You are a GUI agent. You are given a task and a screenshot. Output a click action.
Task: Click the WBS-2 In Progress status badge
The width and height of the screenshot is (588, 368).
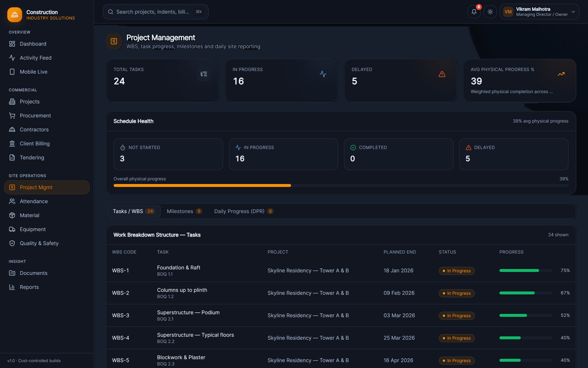click(x=457, y=293)
